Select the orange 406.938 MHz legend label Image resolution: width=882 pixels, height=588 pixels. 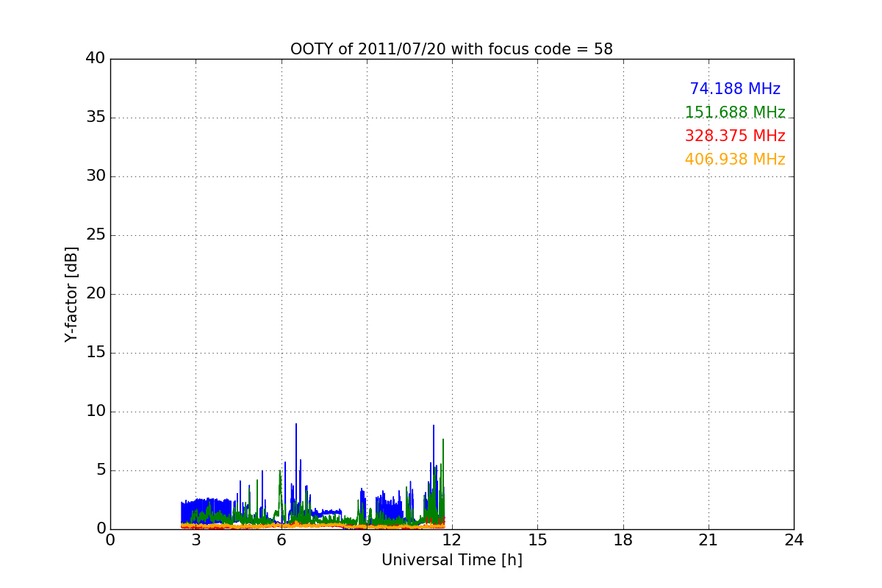tap(735, 159)
